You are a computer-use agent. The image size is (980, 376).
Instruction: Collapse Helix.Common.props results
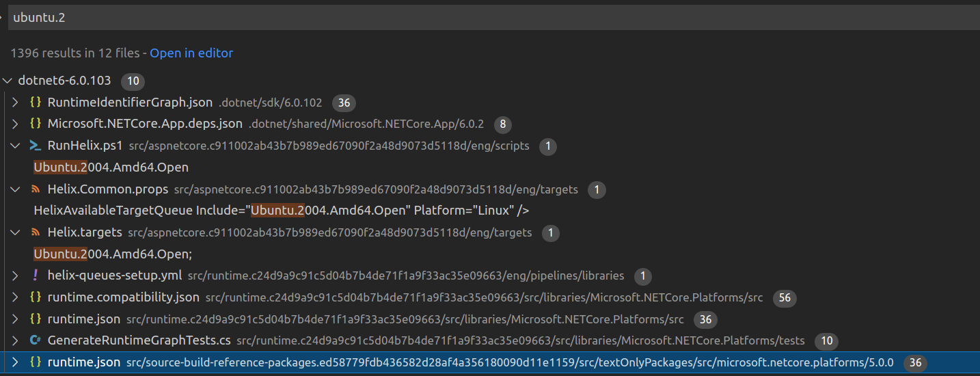coord(15,189)
